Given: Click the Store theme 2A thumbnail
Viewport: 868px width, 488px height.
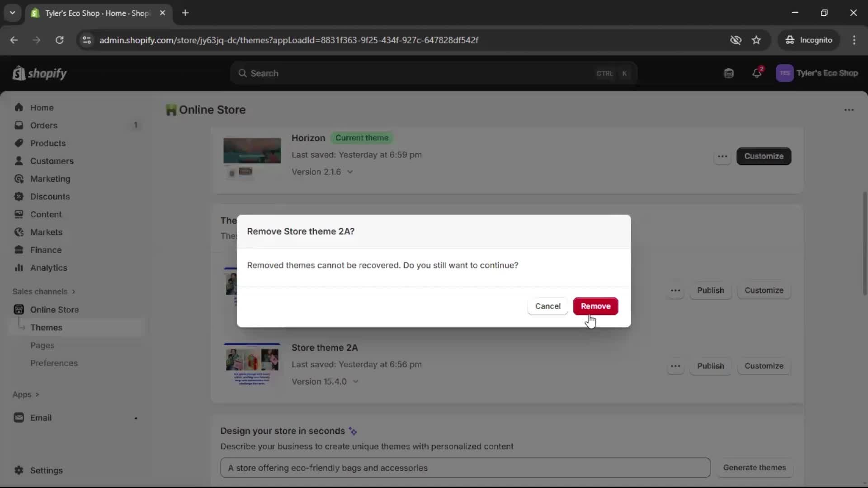Looking at the screenshot, I should pyautogui.click(x=252, y=364).
